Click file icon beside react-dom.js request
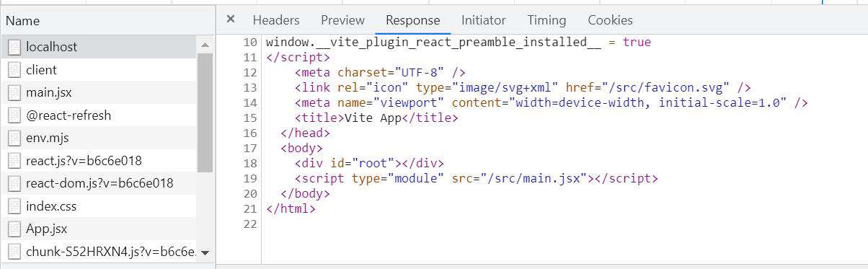This screenshot has height=269, width=868. 14,183
